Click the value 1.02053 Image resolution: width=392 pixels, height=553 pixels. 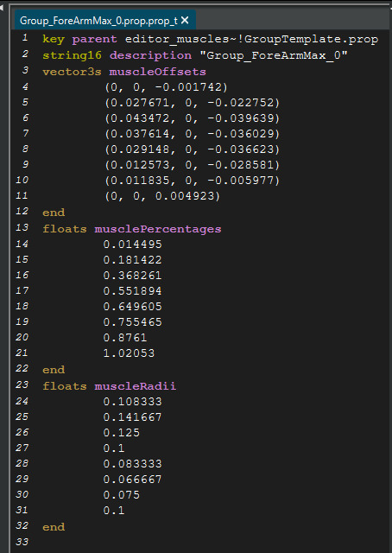[x=129, y=353]
